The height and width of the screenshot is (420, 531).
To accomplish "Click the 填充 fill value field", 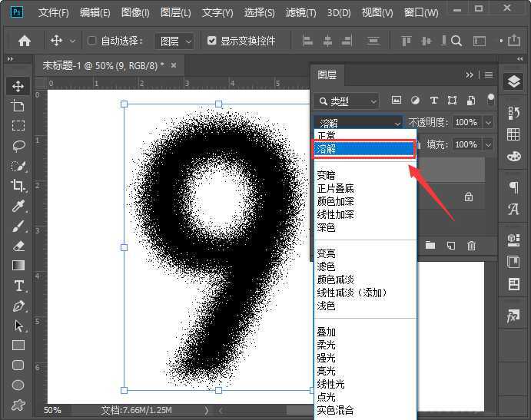I will click(x=465, y=144).
